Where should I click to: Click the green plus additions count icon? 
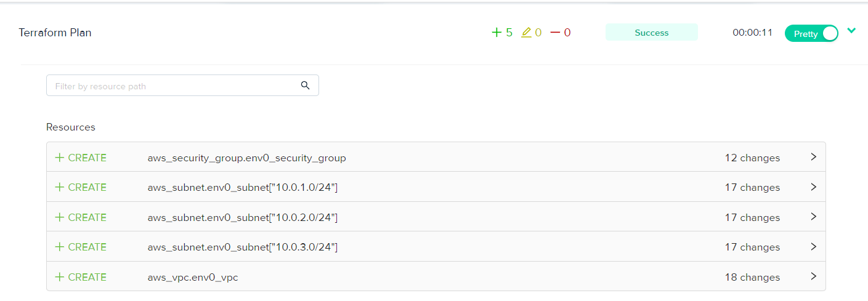[497, 33]
